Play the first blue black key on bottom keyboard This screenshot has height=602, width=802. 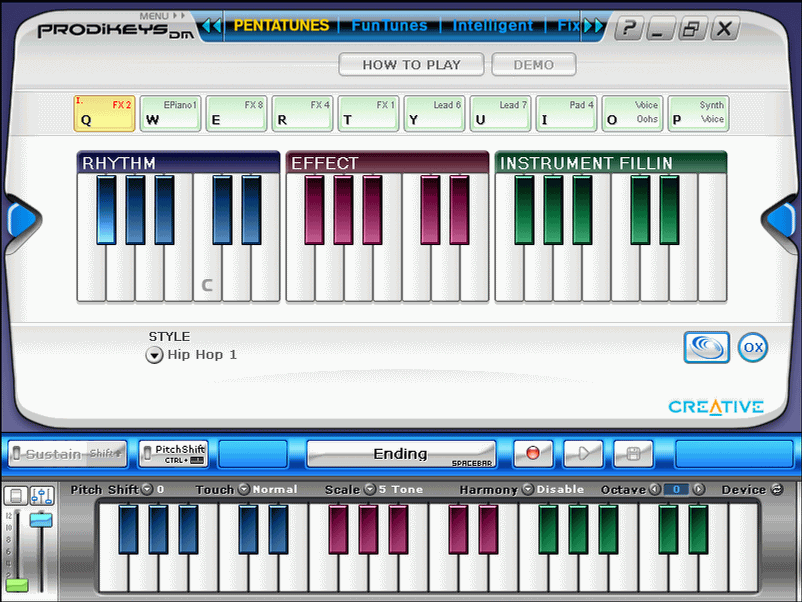tap(128, 529)
